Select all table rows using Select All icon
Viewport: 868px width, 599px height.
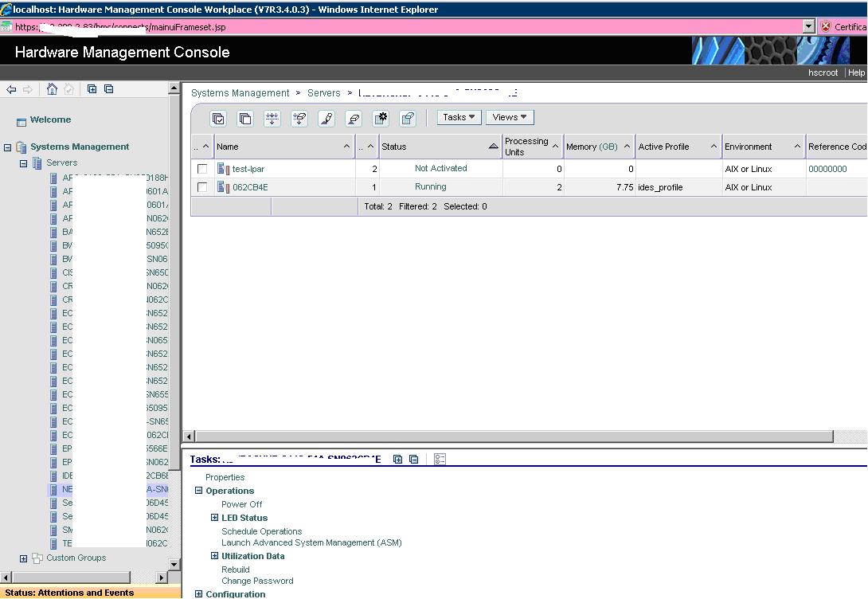click(218, 117)
